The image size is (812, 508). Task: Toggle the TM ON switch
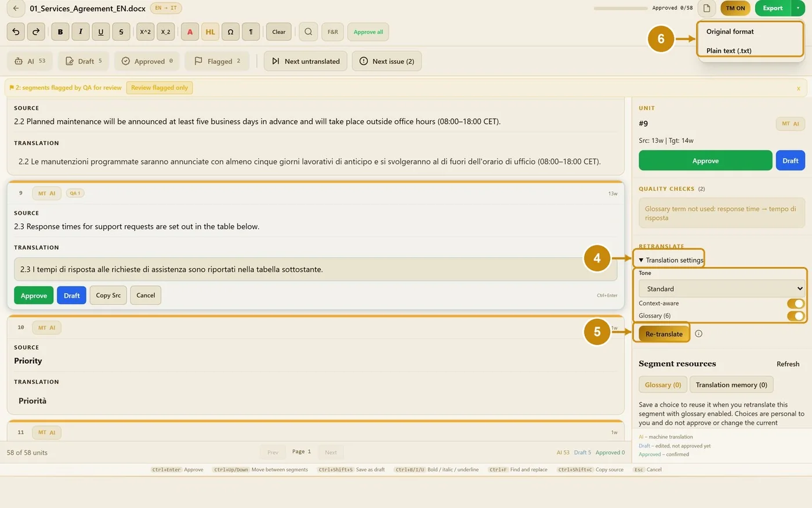tap(735, 8)
